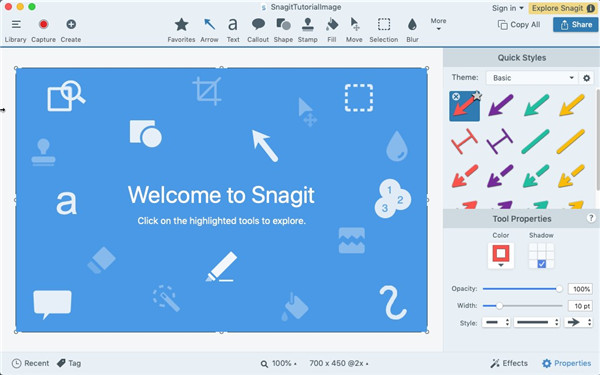
Task: Click the Opacity 100% field
Action: tap(580, 289)
